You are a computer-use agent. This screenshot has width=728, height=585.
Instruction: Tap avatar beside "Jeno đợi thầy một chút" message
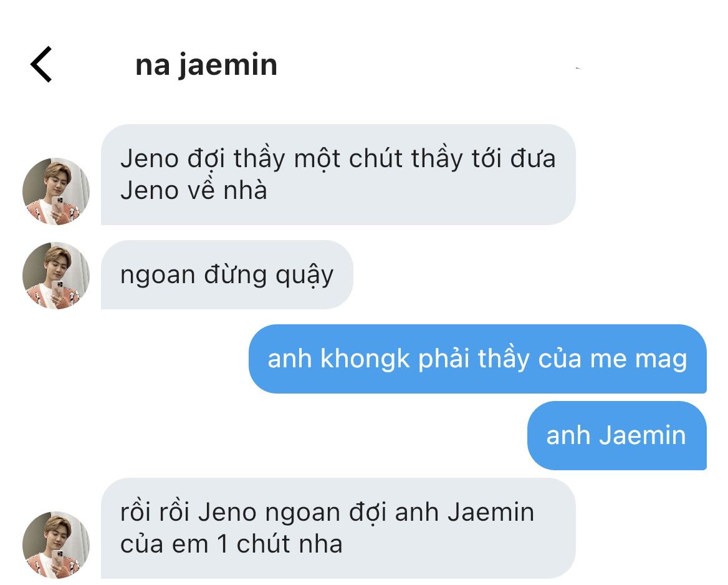pyautogui.click(x=56, y=191)
